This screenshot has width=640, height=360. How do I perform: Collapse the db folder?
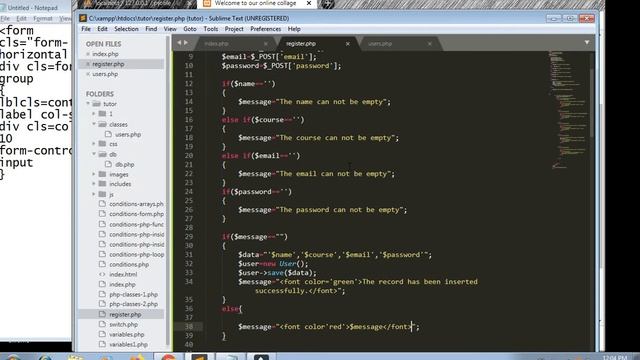tap(94, 154)
